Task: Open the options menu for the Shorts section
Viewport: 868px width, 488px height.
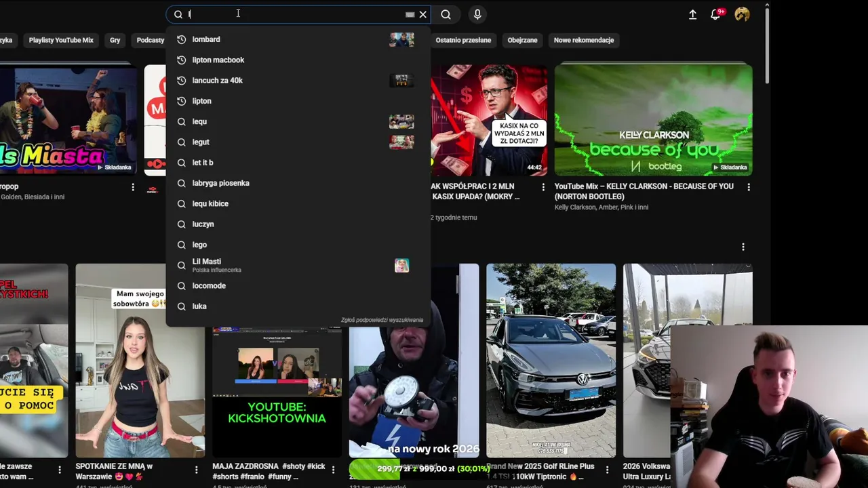Action: [743, 247]
